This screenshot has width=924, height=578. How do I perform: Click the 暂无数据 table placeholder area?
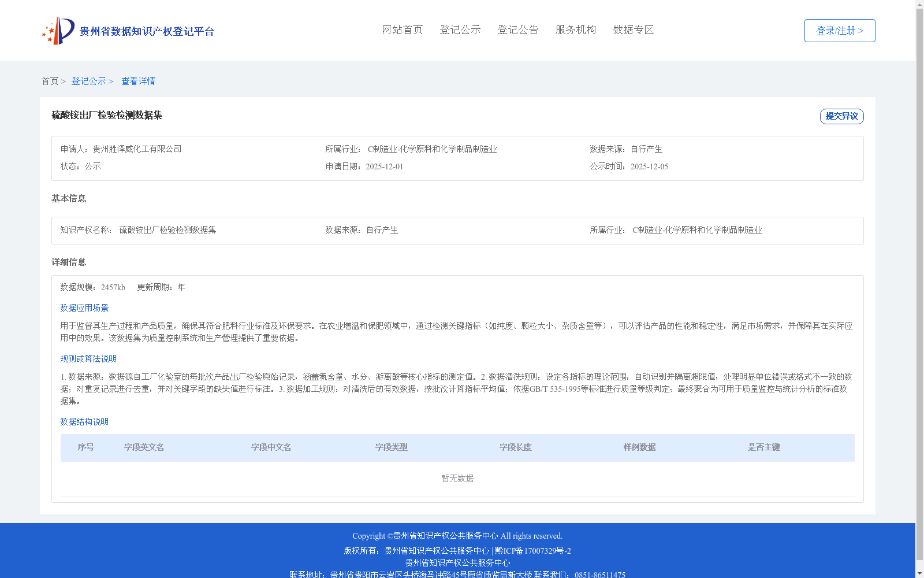click(x=456, y=478)
